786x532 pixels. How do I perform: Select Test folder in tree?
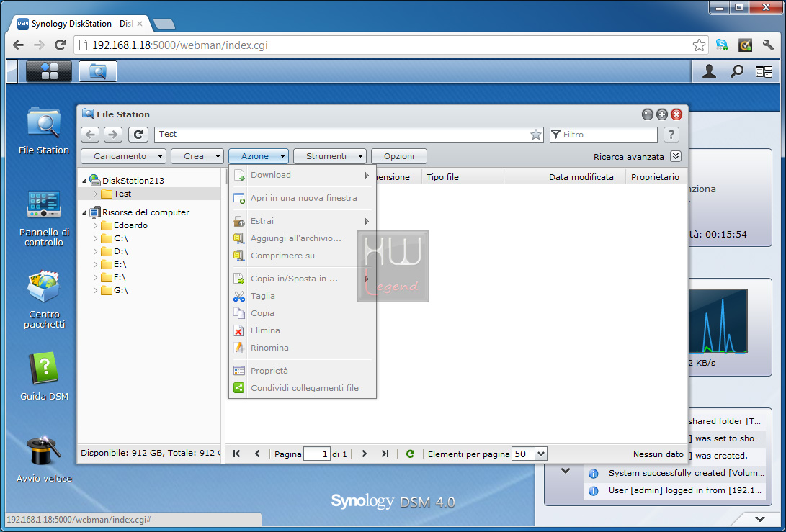pos(122,194)
